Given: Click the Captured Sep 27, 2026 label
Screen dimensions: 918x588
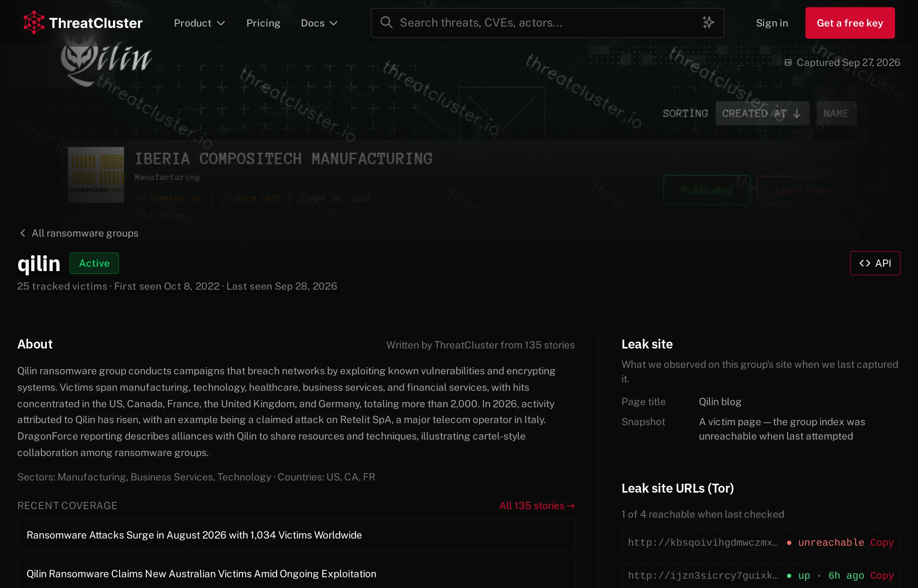Looking at the screenshot, I should pyautogui.click(x=848, y=62).
